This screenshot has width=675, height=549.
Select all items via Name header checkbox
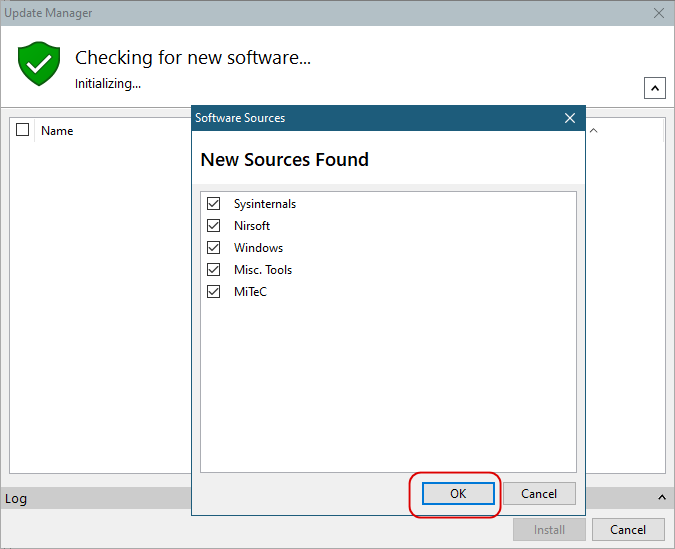tap(22, 130)
